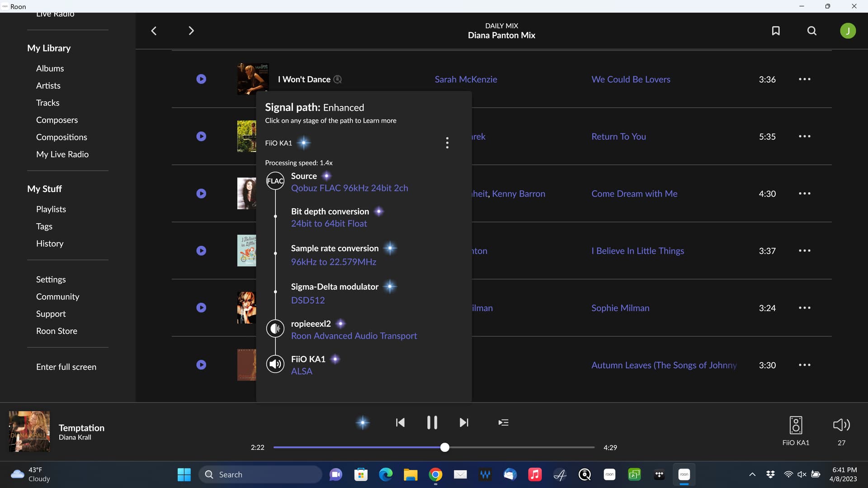This screenshot has width=868, height=488.
Task: Open Roon Store
Action: point(57,331)
